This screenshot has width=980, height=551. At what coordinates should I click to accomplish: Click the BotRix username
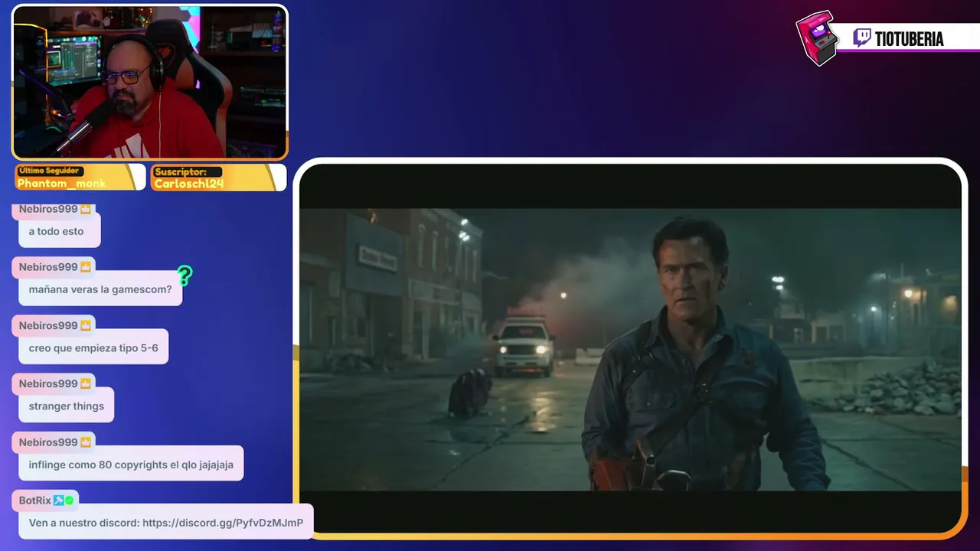pyautogui.click(x=35, y=500)
